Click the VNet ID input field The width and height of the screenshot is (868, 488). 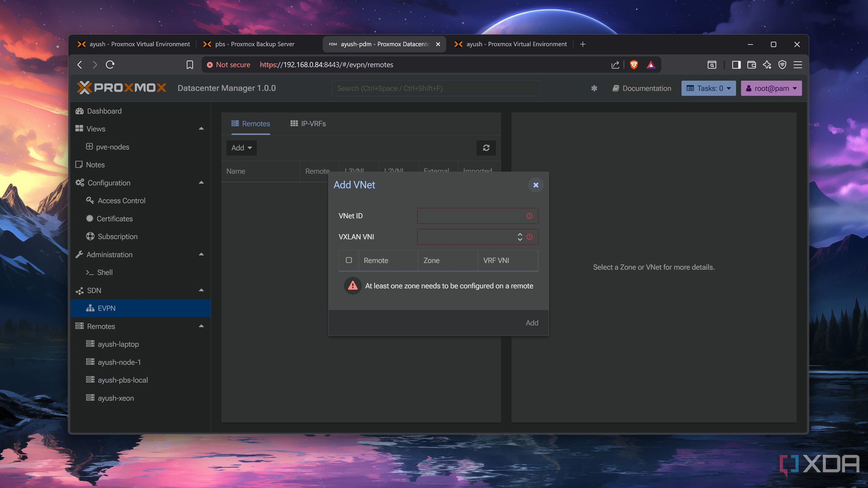coord(477,216)
